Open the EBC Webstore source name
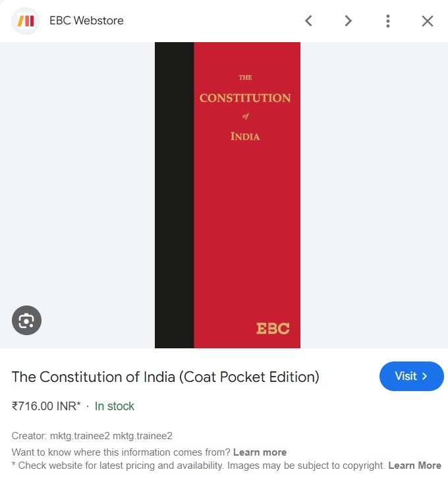The image size is (448, 480). coord(86,20)
